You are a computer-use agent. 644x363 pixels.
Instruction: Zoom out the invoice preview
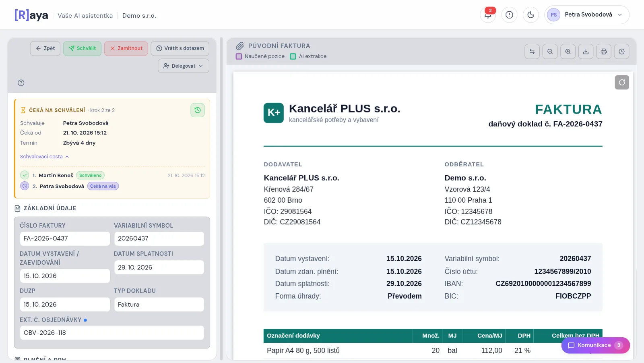550,52
